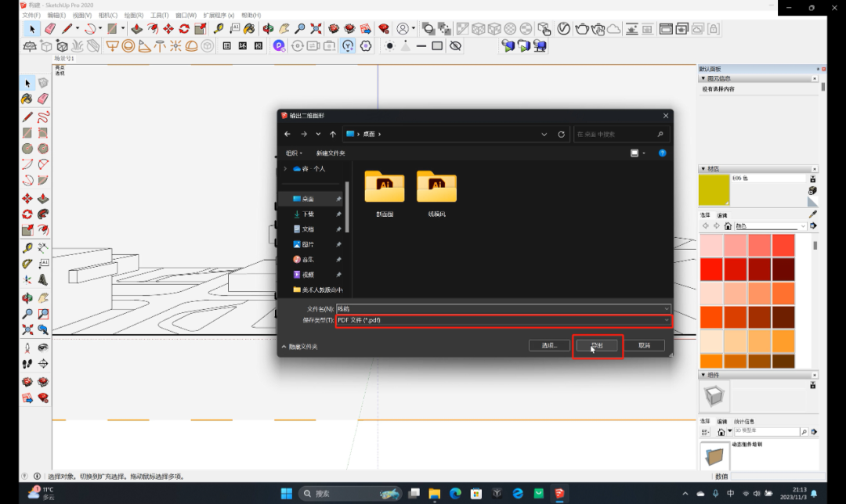This screenshot has width=846, height=504.
Task: Select the Eraser tool in top toolbar
Action: 49,29
